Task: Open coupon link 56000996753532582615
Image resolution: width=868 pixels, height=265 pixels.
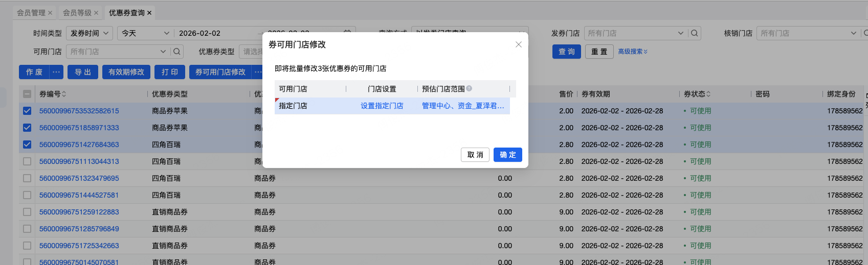Action: point(79,111)
